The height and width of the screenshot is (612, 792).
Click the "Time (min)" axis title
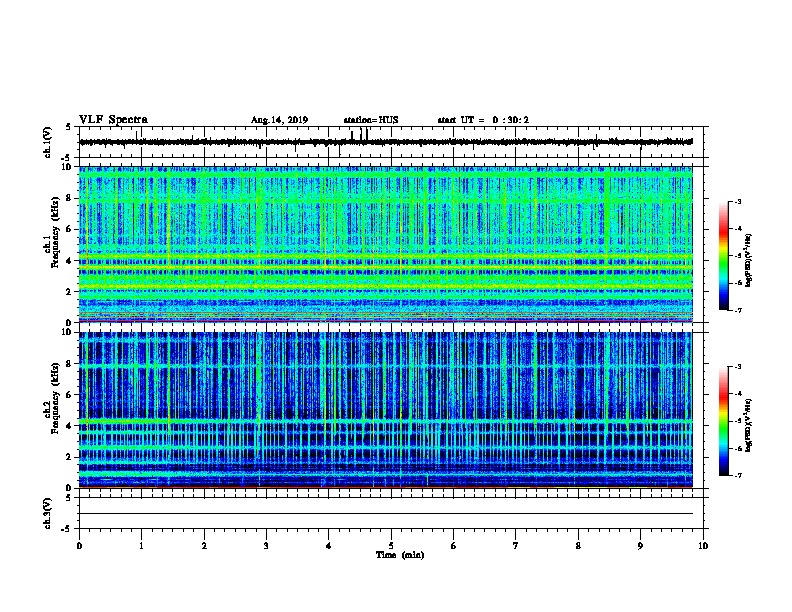[x=400, y=555]
